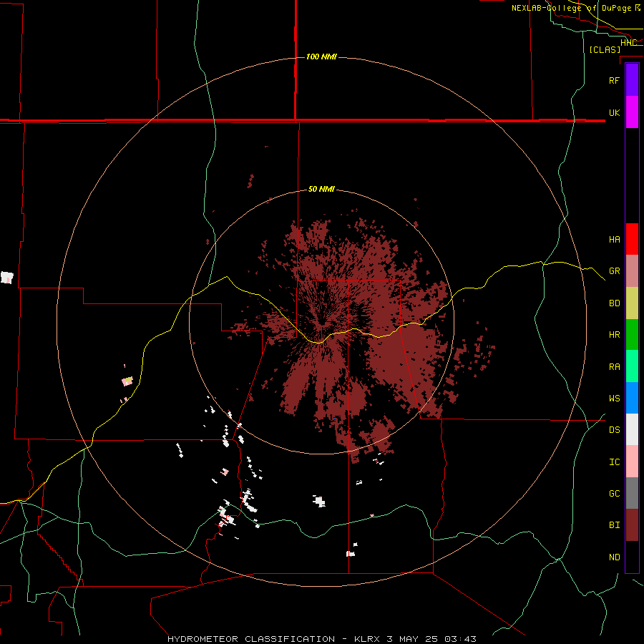Select the yellow BD legend swatch
This screenshot has height=644, width=644.
point(632,303)
